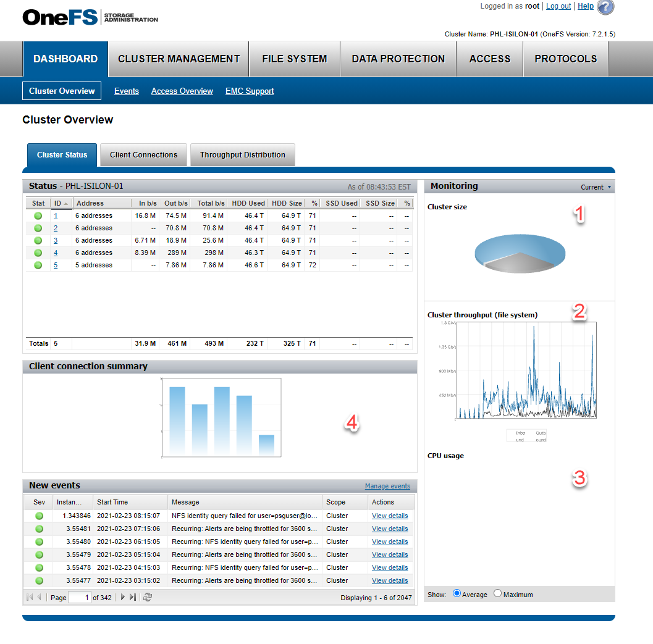This screenshot has height=644, width=653.
Task: Jump to first page icon in events pager
Action: (x=29, y=597)
